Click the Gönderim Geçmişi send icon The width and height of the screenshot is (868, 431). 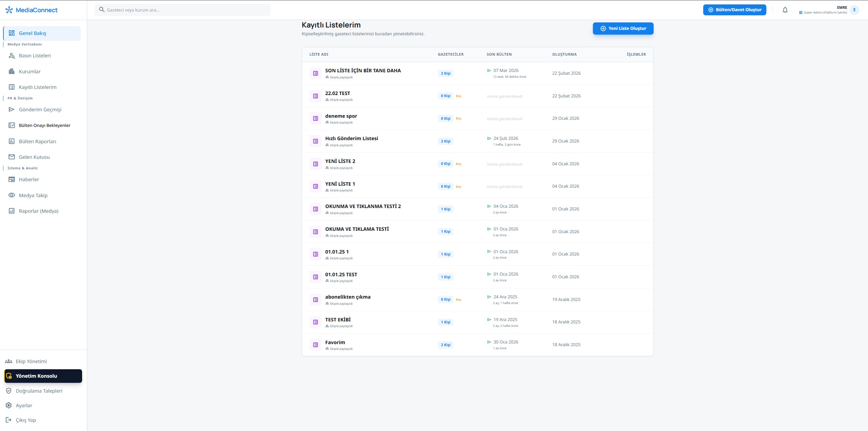click(x=12, y=109)
